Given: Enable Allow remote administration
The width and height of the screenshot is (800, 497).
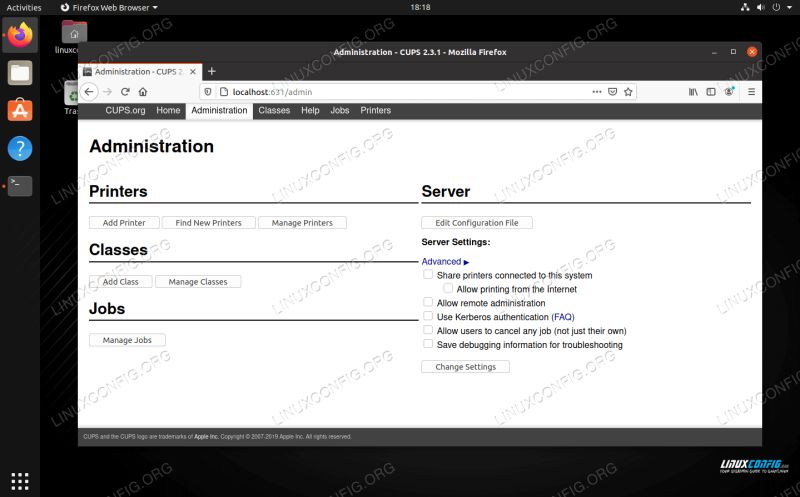Looking at the screenshot, I should (428, 302).
